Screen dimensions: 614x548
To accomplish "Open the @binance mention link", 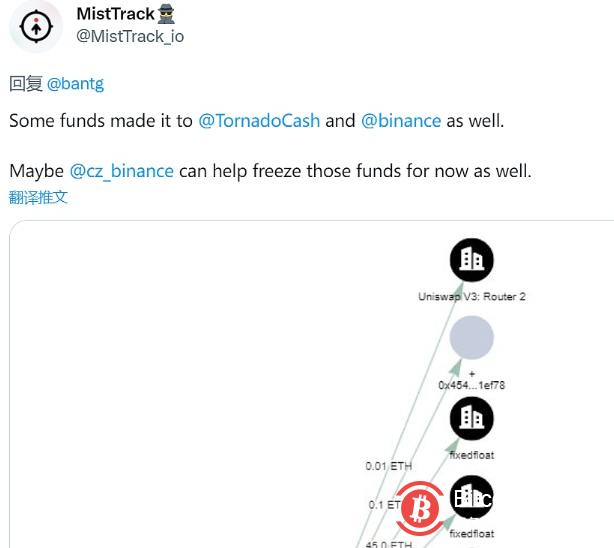I will click(x=400, y=120).
